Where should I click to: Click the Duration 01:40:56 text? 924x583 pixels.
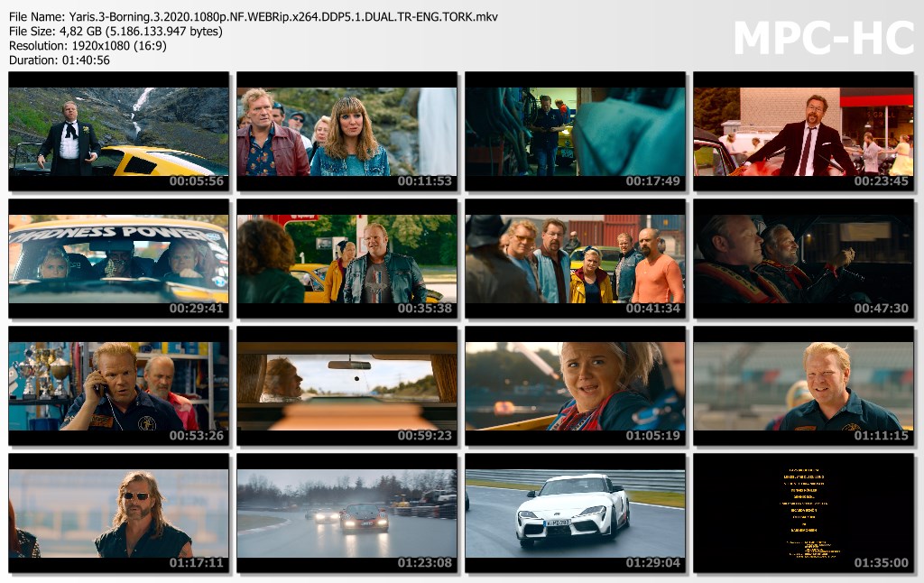60,60
